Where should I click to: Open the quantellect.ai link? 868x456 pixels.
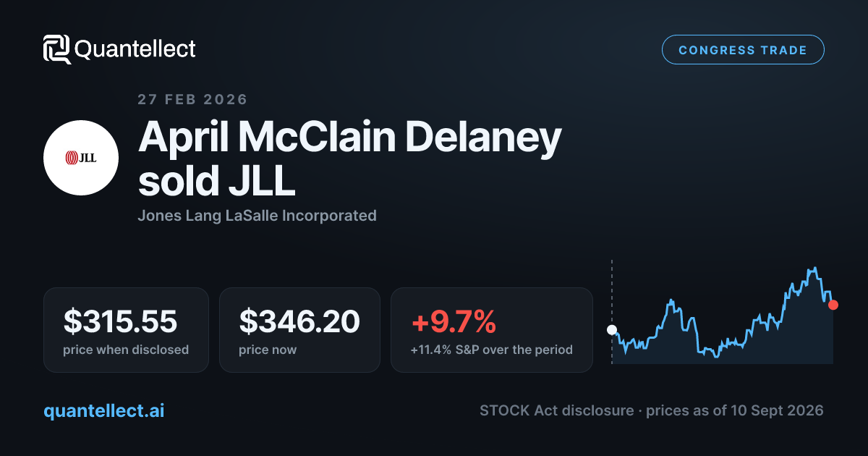coord(103,410)
